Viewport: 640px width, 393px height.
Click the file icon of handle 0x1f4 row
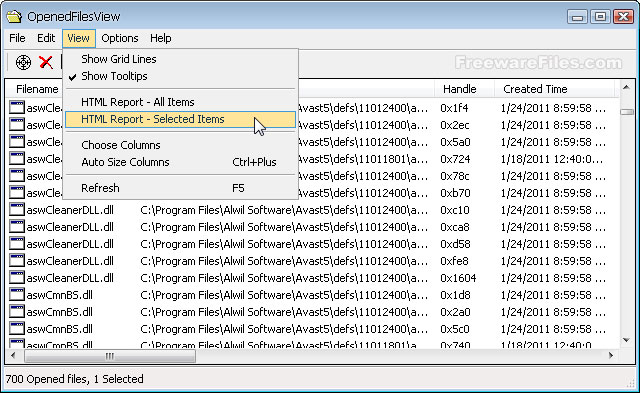[x=17, y=108]
